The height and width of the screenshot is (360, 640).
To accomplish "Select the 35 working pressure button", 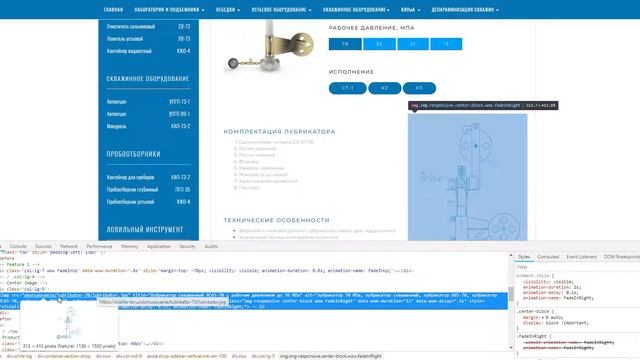I will point(379,44).
